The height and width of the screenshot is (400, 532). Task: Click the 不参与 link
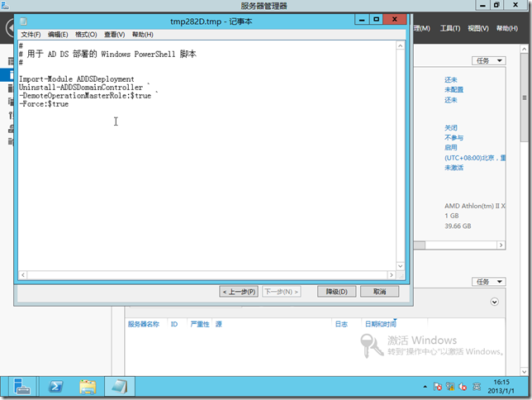coord(454,138)
